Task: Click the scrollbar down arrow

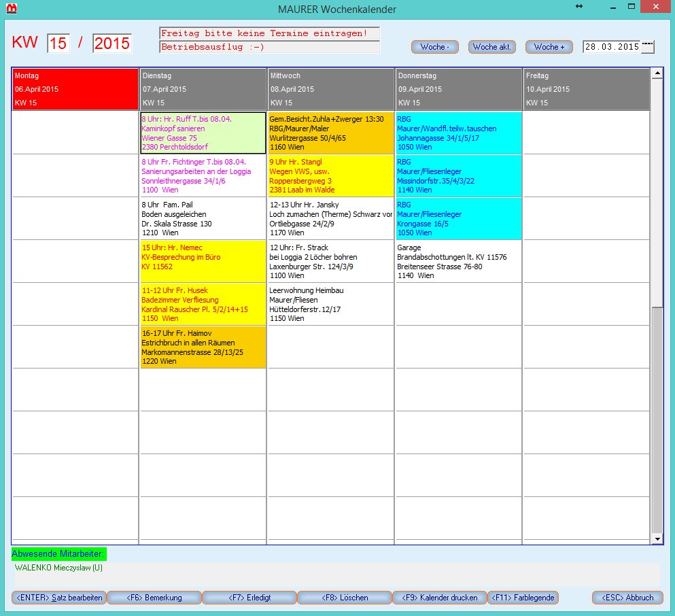Action: 657,538
